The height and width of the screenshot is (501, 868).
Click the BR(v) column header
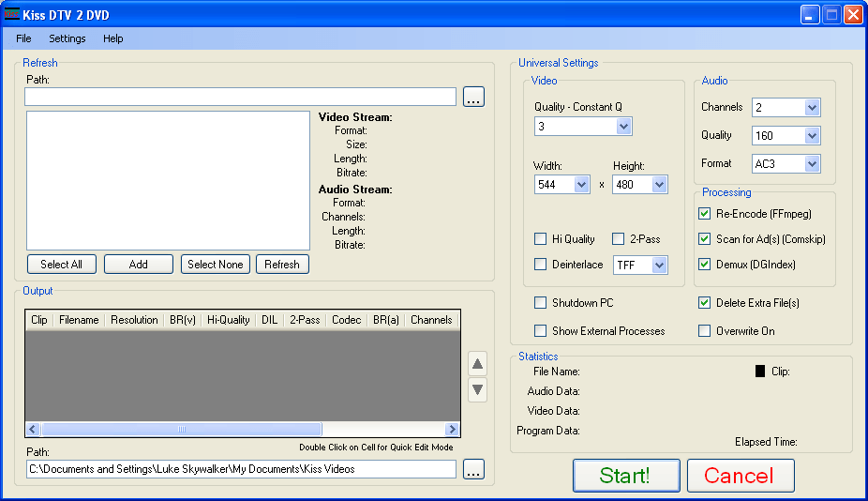pyautogui.click(x=183, y=320)
